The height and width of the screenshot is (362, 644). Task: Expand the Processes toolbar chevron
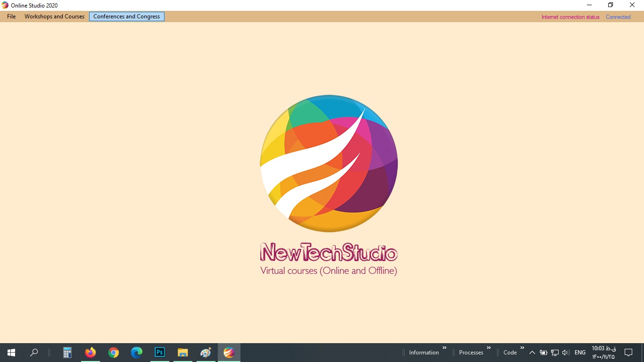[488, 348]
